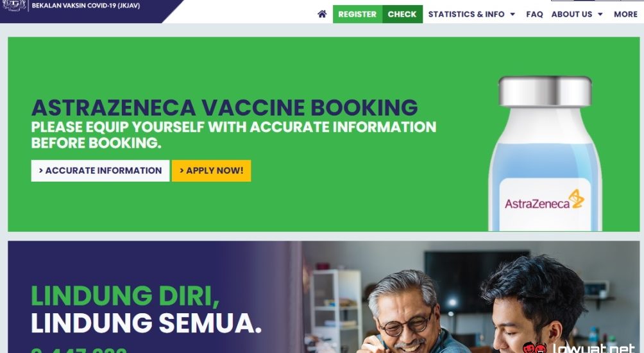Select the About Us menu label
The width and height of the screenshot is (644, 353).
click(x=572, y=14)
